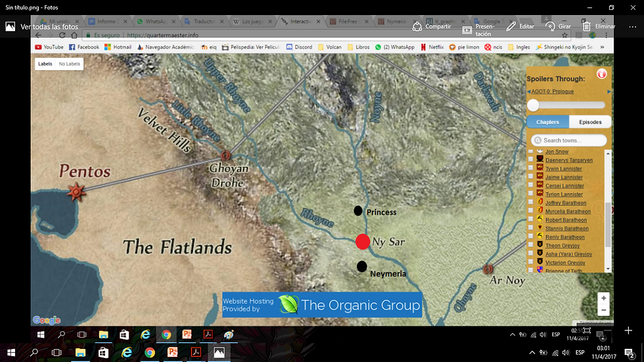Viewport: 644px width, 362px height.
Task: Open Adobe Reader from the bottom Windows taskbar
Action: pos(196,353)
